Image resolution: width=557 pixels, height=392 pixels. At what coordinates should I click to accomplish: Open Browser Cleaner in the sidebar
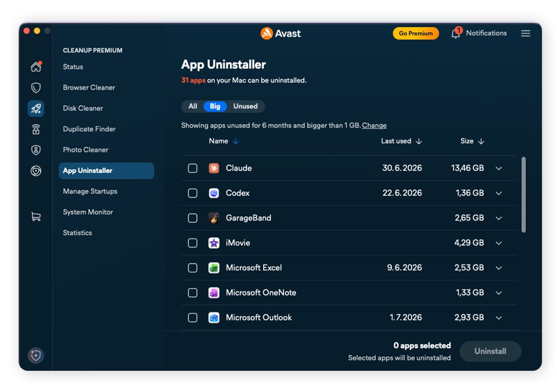click(89, 87)
